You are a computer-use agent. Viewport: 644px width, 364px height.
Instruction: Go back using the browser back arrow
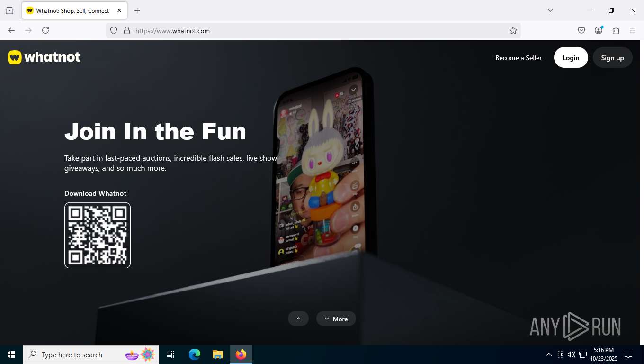point(11,30)
